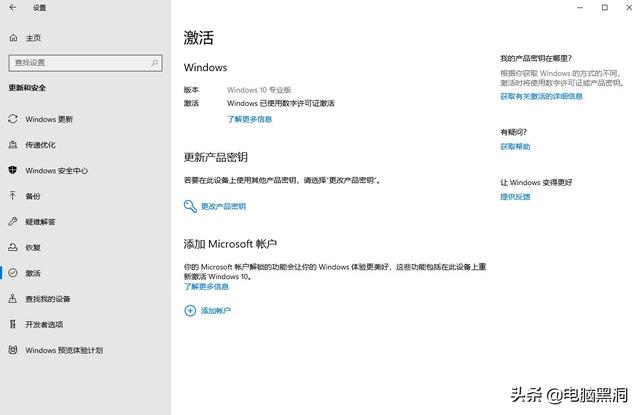
Task: Click the Windows 已使用数字许可证激活 status text
Action: point(281,103)
